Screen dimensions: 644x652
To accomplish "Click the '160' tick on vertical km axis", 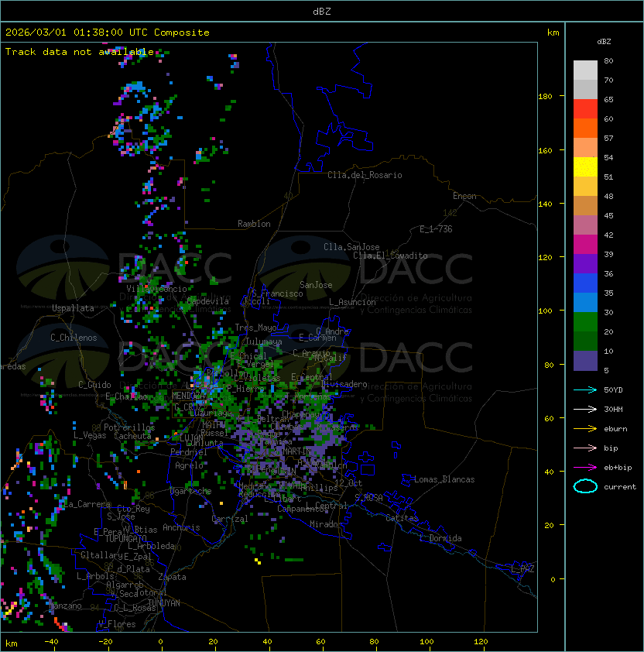I will pos(545,150).
